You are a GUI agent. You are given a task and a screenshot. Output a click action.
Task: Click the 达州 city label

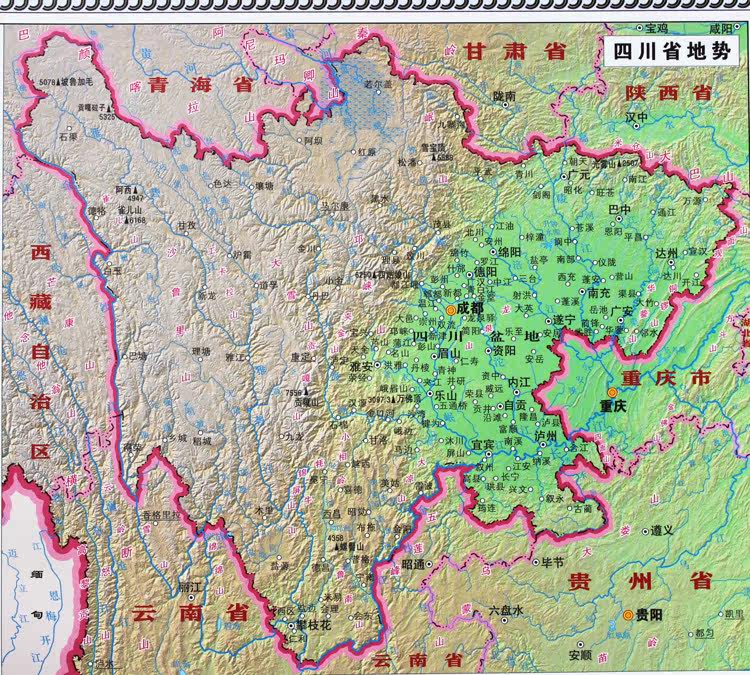point(669,252)
